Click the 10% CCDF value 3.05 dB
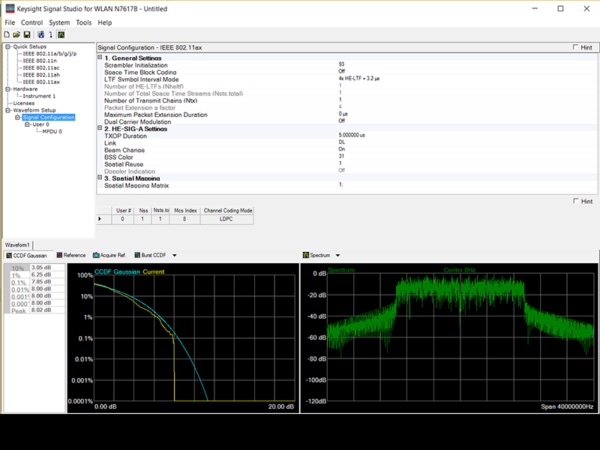Viewport: 600px width, 450px height. click(x=47, y=267)
